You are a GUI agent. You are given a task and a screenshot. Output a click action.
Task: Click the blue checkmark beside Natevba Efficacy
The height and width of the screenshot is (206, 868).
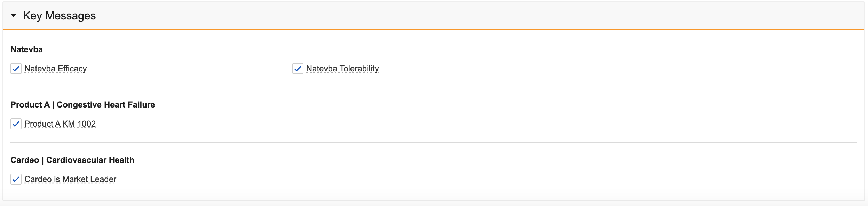pos(16,69)
